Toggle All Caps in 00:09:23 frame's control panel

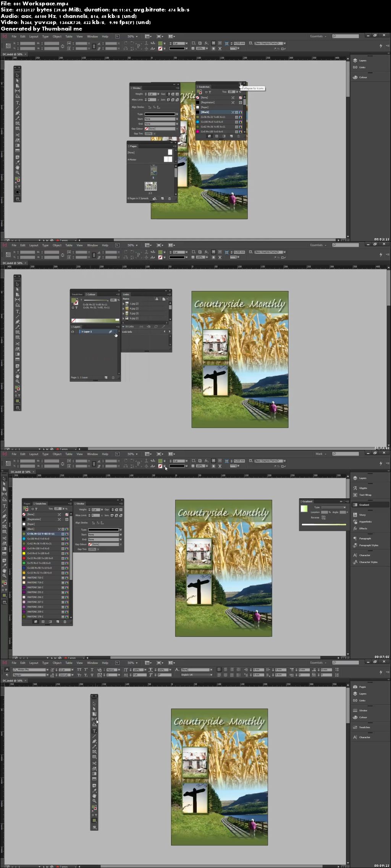coord(79,670)
